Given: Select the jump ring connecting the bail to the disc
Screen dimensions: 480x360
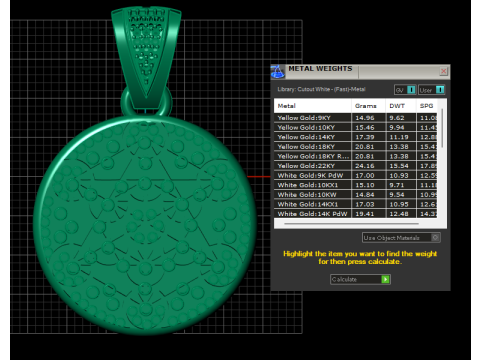Looking at the screenshot, I should pyautogui.click(x=125, y=103).
